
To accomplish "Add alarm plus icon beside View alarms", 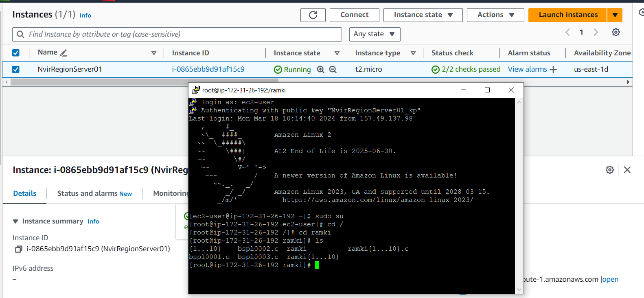I will coord(553,70).
